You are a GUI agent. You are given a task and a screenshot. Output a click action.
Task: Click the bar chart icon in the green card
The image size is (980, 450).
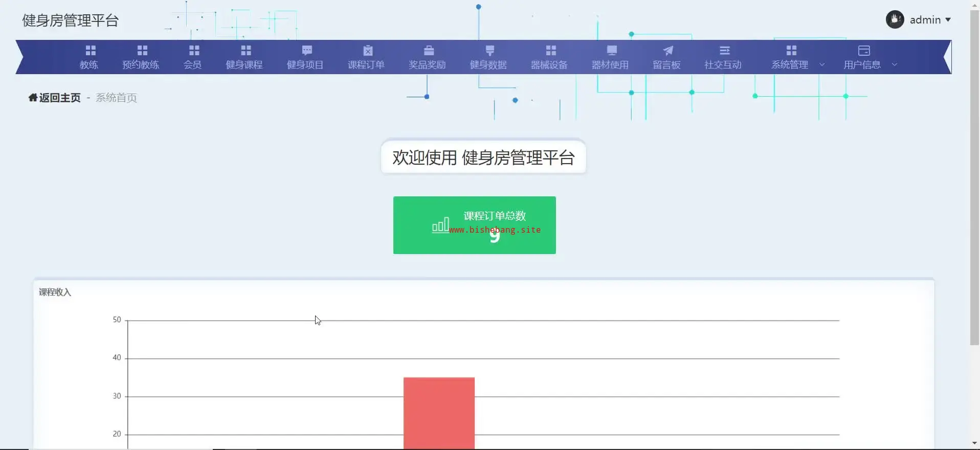tap(440, 225)
